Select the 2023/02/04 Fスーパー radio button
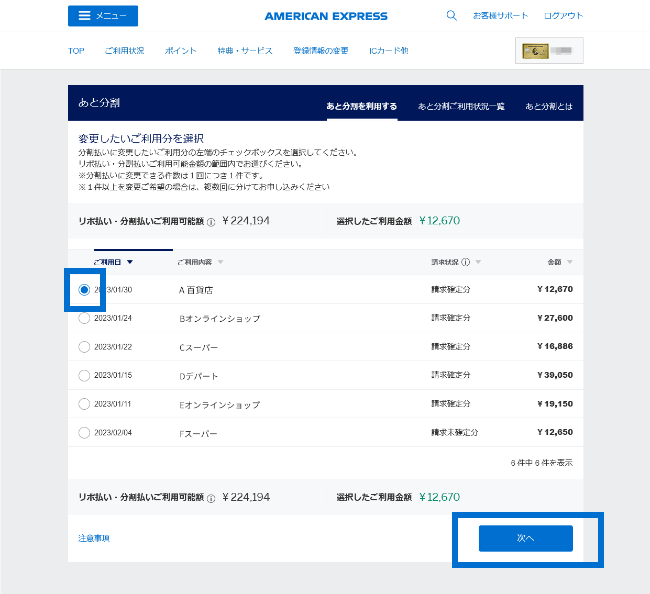 coord(84,433)
